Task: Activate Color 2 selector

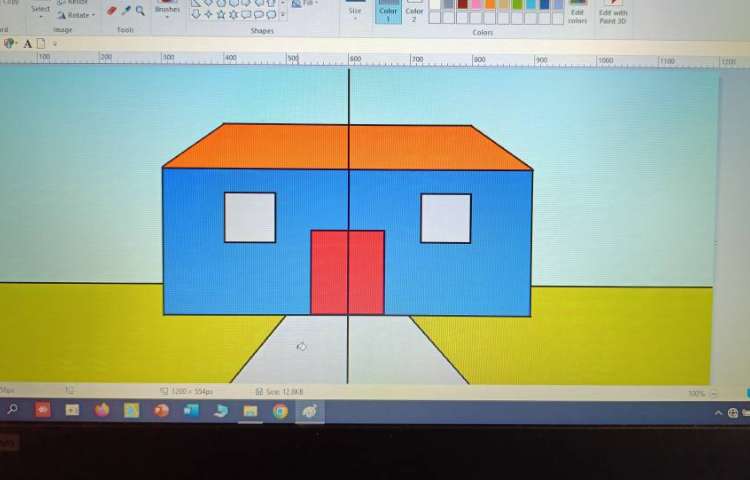Action: click(x=414, y=12)
